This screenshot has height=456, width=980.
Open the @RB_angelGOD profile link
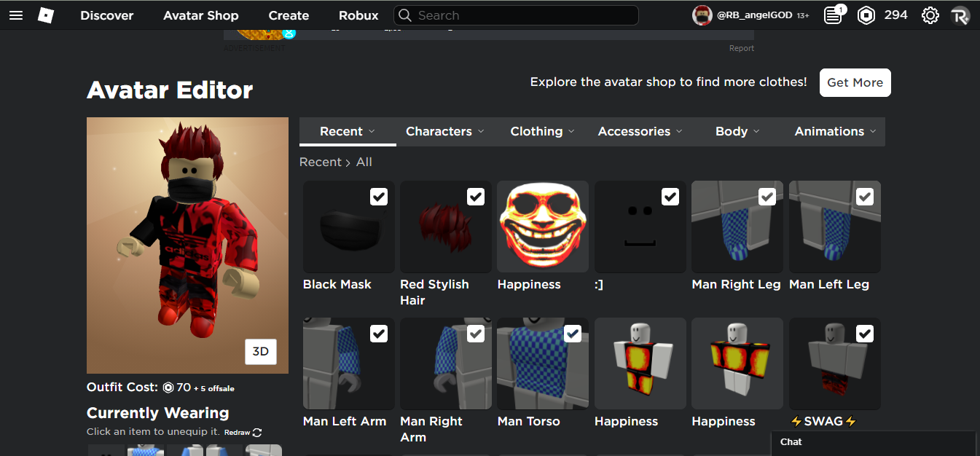[756, 15]
